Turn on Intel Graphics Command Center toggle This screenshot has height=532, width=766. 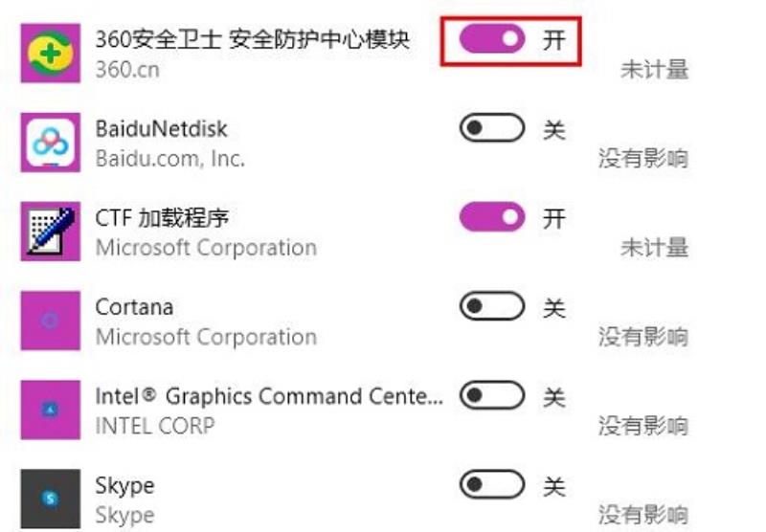492,395
